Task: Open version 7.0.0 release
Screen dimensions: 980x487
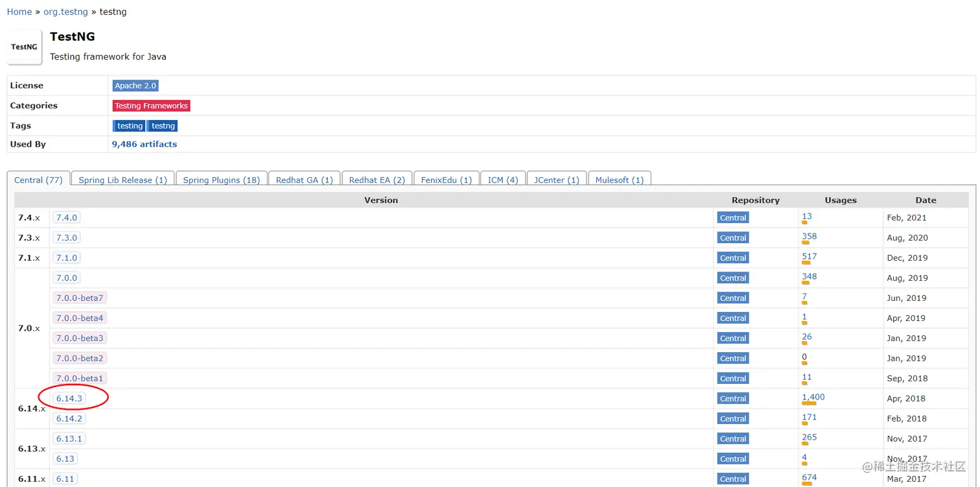Action: coord(67,278)
